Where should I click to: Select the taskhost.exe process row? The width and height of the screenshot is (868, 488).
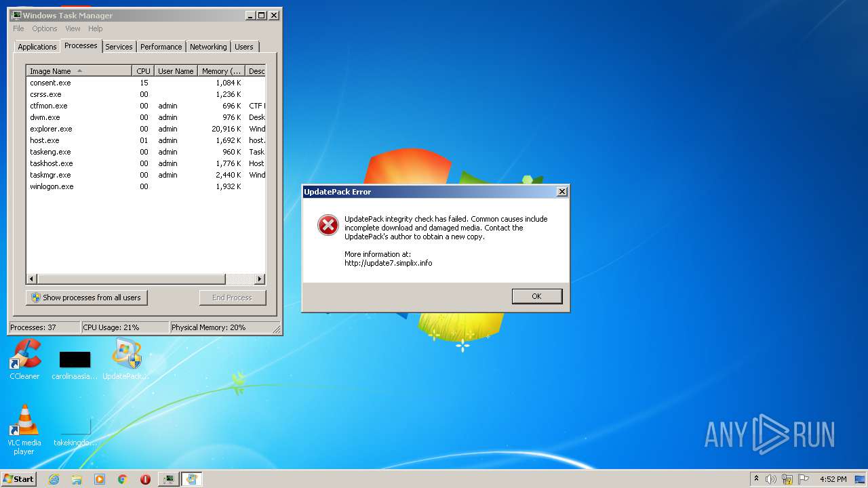[146, 163]
